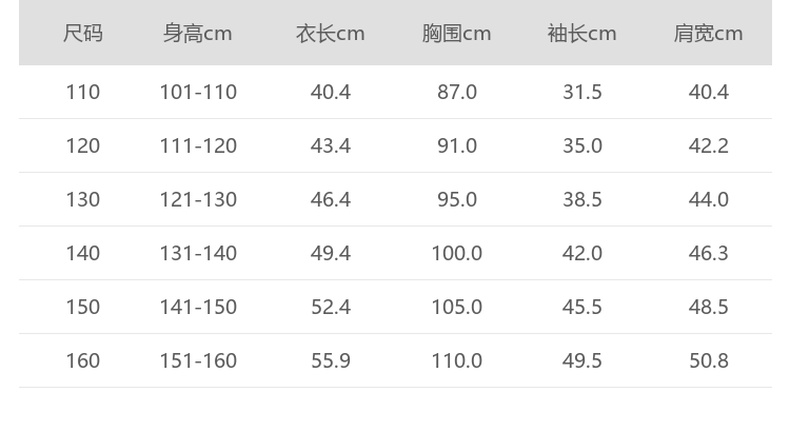Click the 肩宽cm column header

pyautogui.click(x=708, y=34)
